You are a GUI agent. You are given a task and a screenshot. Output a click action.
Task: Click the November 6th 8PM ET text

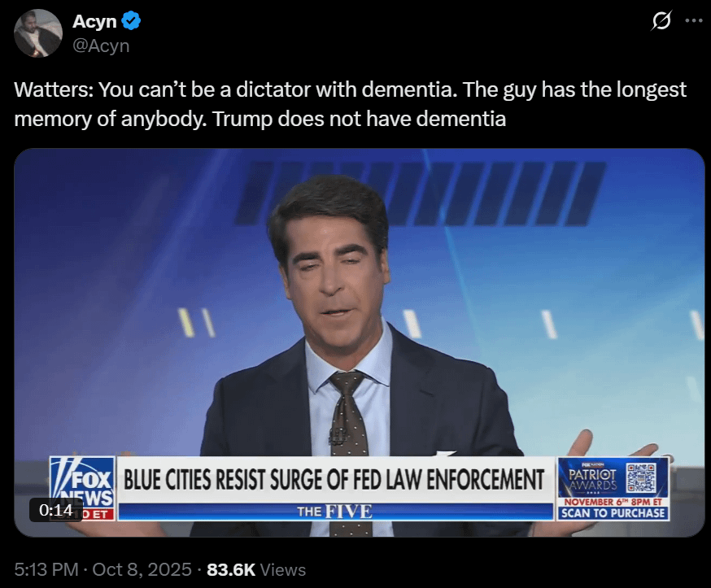tap(613, 502)
